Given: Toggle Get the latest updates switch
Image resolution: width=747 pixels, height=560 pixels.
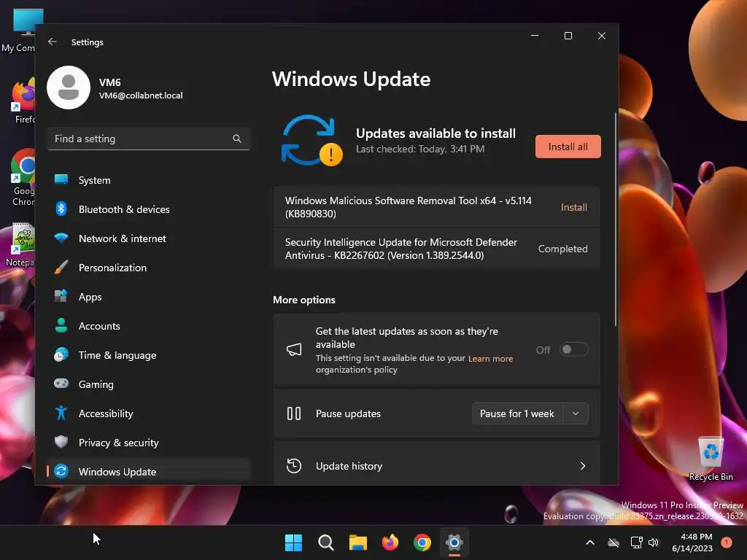Looking at the screenshot, I should (573, 349).
